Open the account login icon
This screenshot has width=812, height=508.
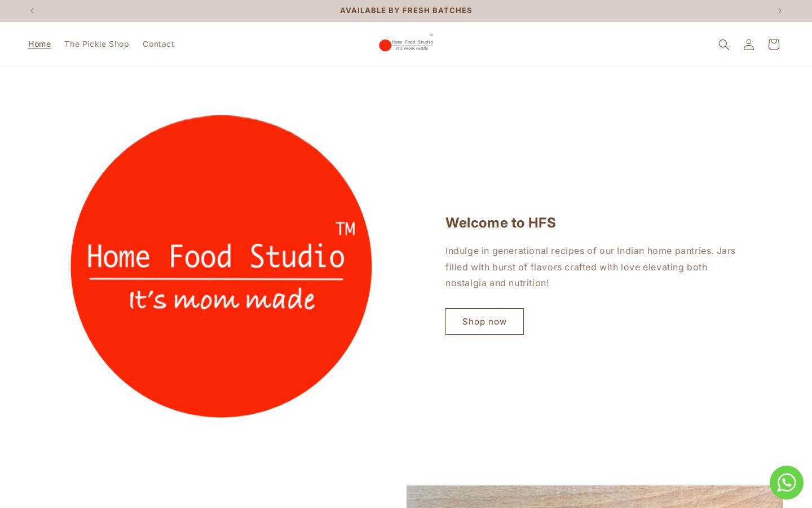coord(748,44)
